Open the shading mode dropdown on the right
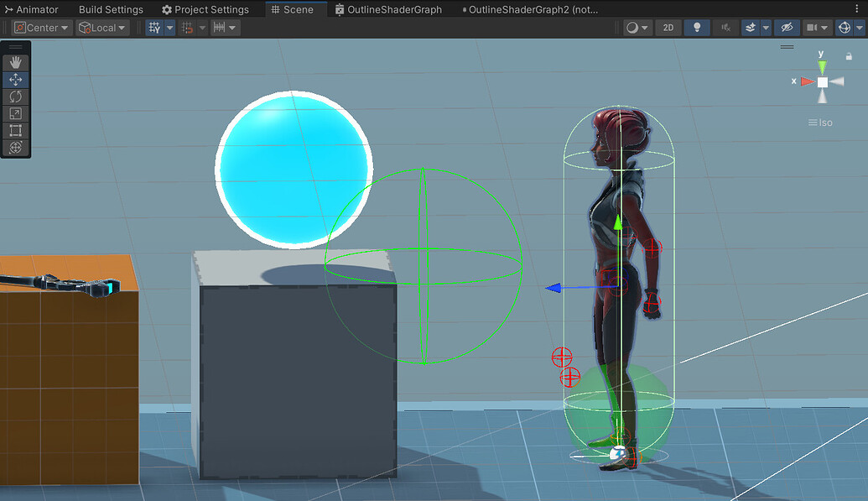868x501 pixels. tap(635, 27)
